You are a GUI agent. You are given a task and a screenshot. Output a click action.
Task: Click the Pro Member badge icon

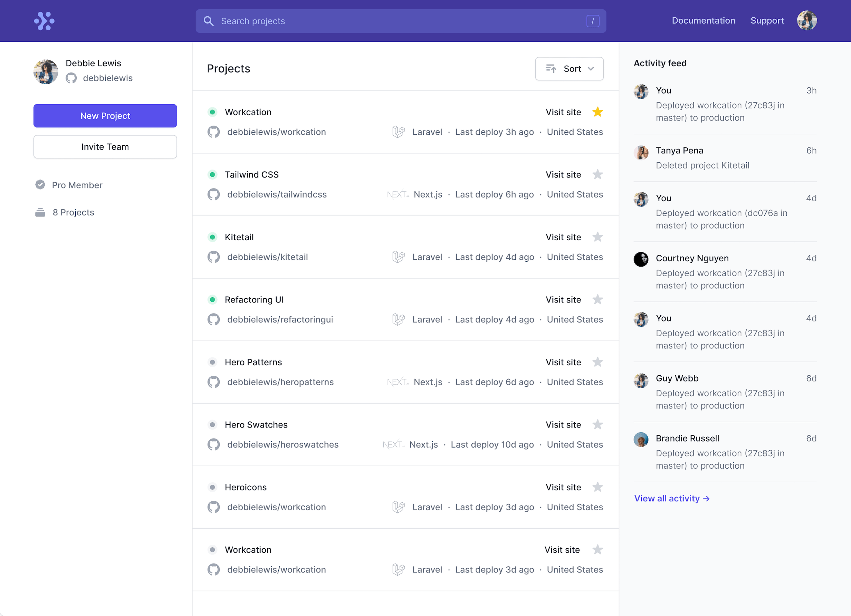[40, 185]
